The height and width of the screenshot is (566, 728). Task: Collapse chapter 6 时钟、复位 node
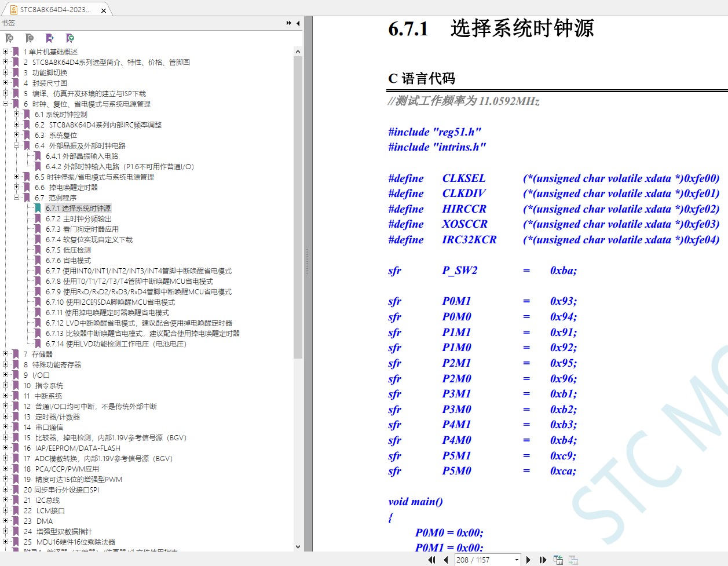pyautogui.click(x=6, y=104)
